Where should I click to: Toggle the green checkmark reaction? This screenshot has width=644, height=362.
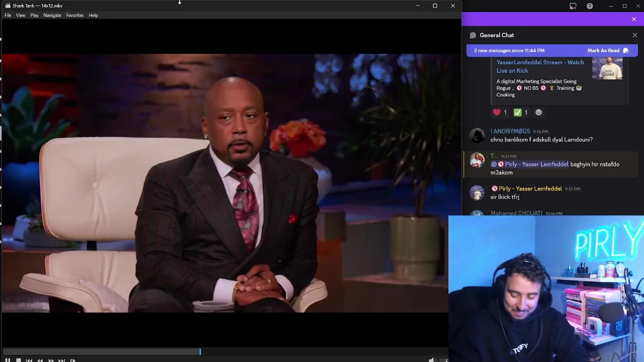click(521, 112)
